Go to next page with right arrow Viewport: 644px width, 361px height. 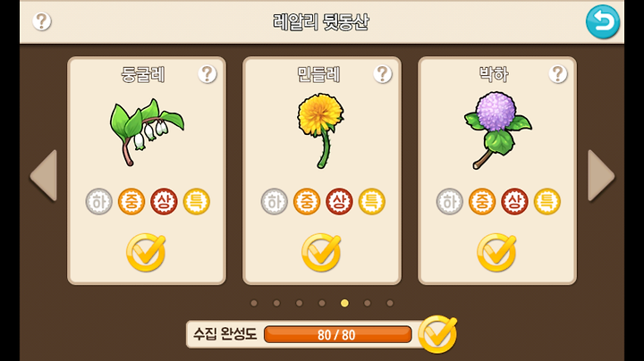(601, 175)
